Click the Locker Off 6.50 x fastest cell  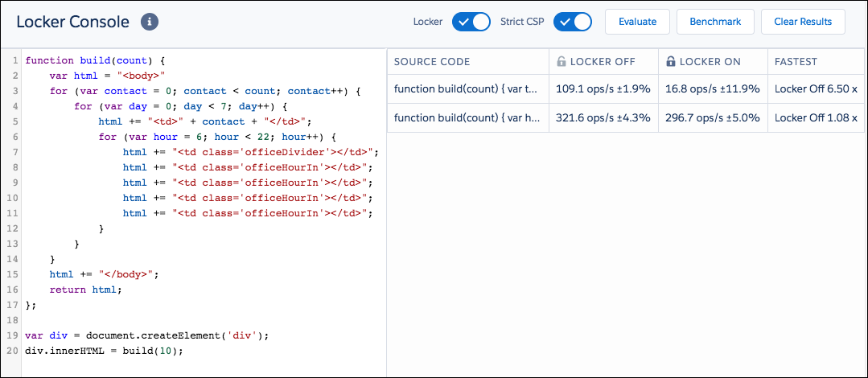(816, 88)
